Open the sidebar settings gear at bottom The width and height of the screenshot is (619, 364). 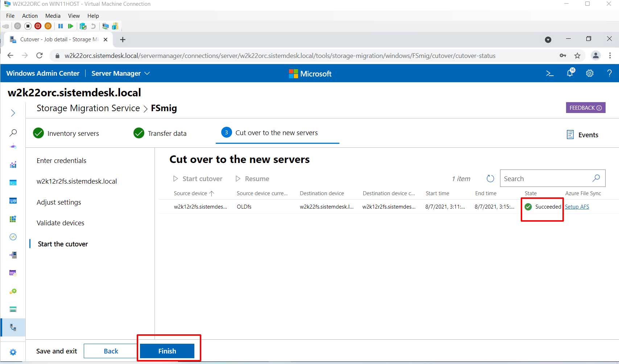13,352
